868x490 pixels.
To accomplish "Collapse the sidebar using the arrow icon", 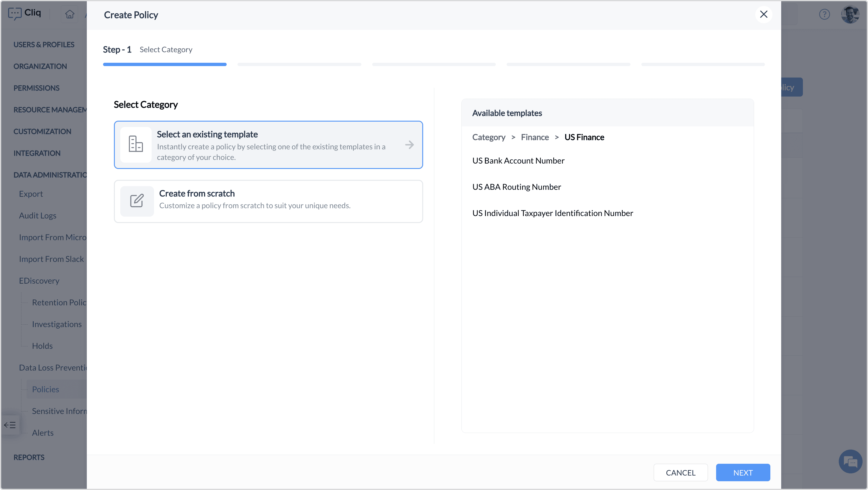I will [x=10, y=425].
